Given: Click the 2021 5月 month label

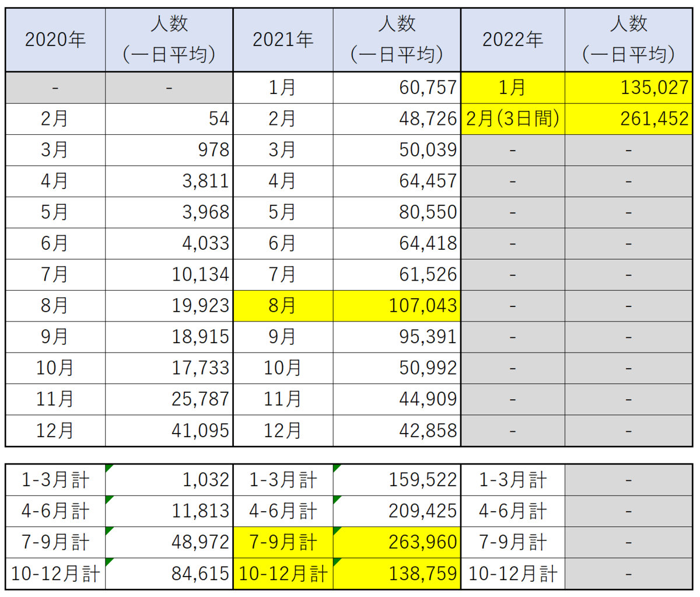Looking at the screenshot, I should pyautogui.click(x=283, y=212).
